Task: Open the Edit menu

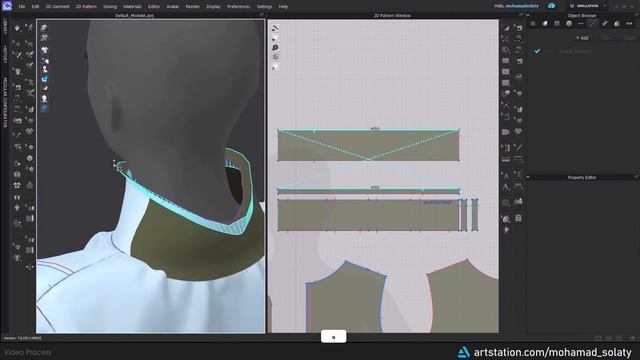Action: point(36,7)
